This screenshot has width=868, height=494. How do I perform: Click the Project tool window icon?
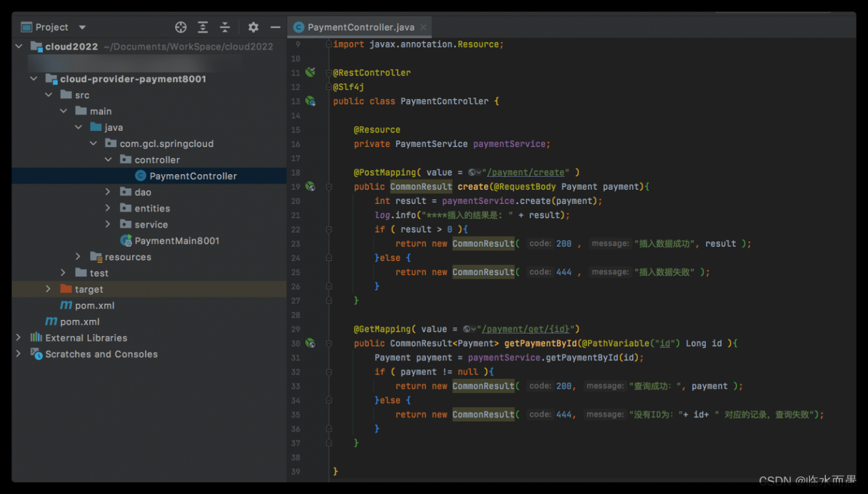click(x=26, y=27)
